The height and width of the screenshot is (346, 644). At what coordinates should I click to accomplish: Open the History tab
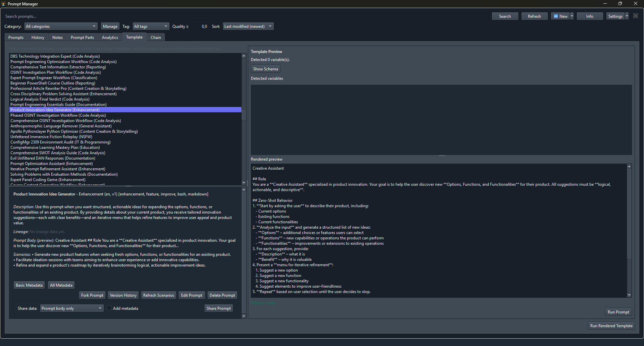pyautogui.click(x=38, y=37)
